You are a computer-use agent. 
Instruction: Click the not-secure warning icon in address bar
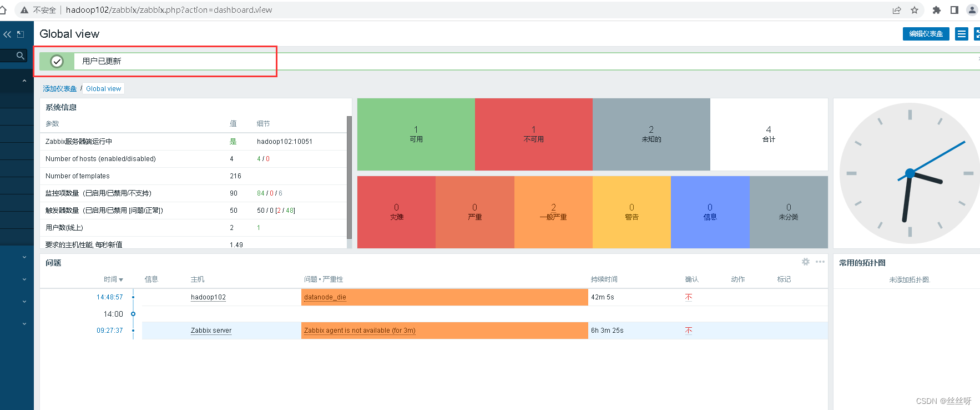pyautogui.click(x=24, y=10)
